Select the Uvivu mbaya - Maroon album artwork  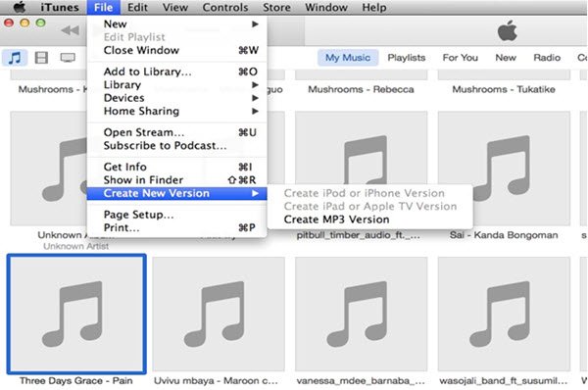[219, 315]
